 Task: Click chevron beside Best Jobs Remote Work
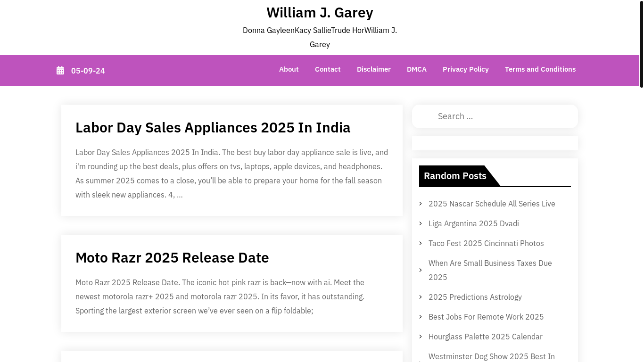[421, 317]
